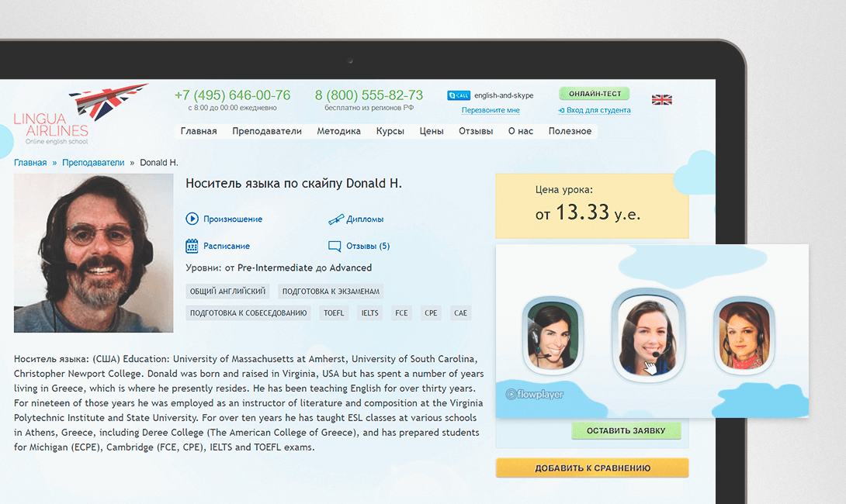This screenshot has height=504, width=846.
Task: Click the ОНЛАЙН-ТЕСТ button
Action: coord(595,94)
